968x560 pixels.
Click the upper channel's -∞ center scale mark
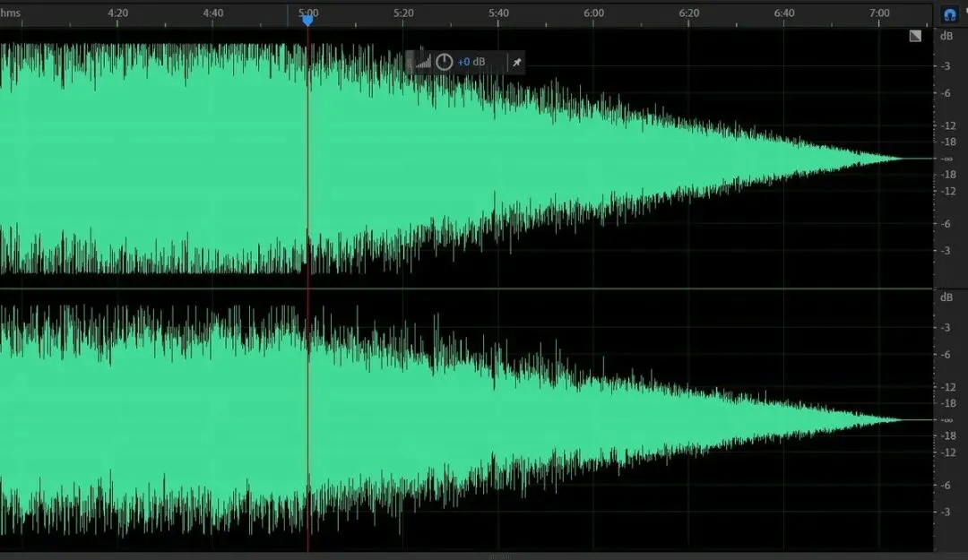click(x=946, y=159)
